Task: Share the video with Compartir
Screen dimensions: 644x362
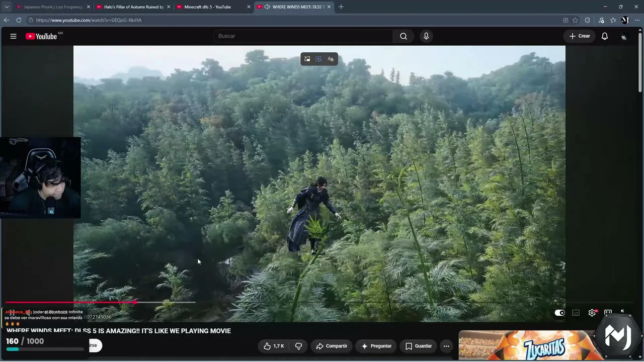Action: (x=332, y=346)
